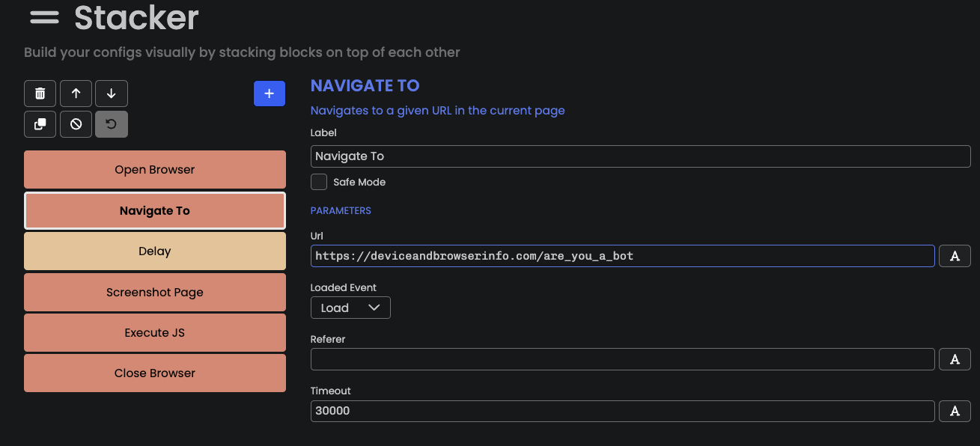The width and height of the screenshot is (980, 446).
Task: Add a new block with plus button
Action: point(270,94)
